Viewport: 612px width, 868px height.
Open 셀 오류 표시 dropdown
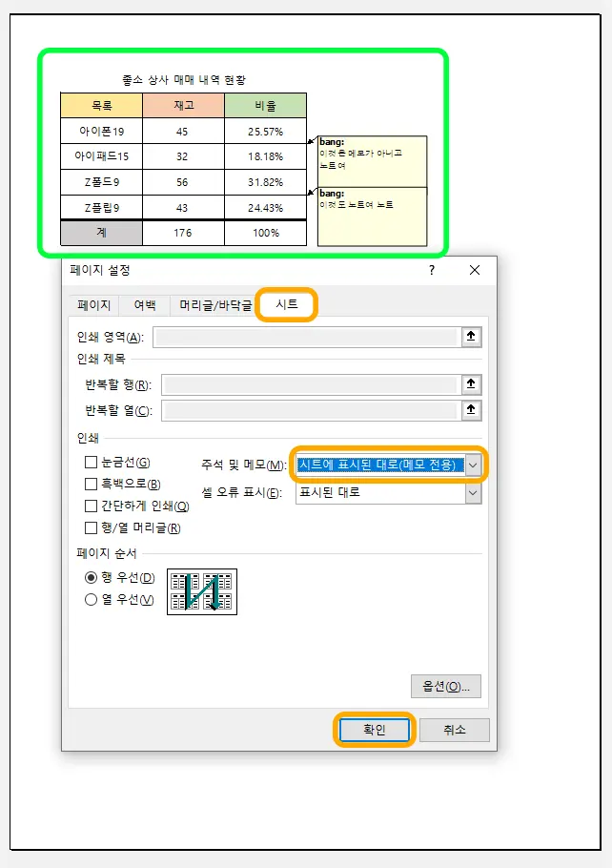[x=473, y=493]
